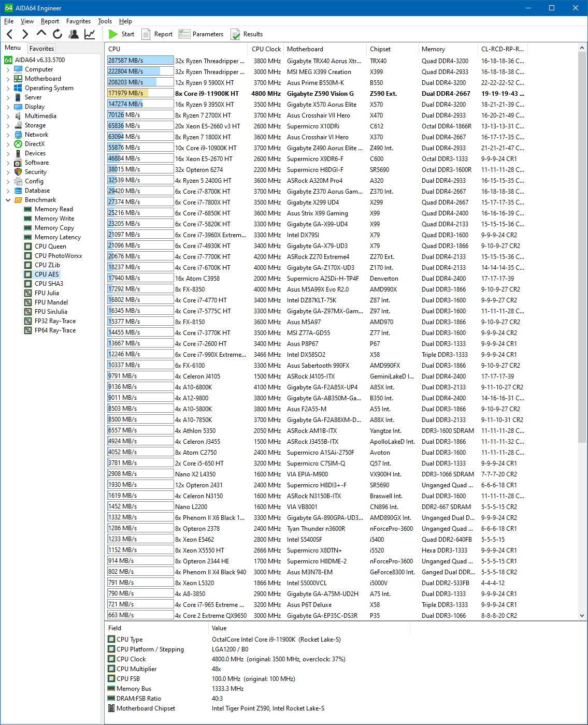Click the Motherboard Chipset field row
The image size is (588, 725).
259,708
